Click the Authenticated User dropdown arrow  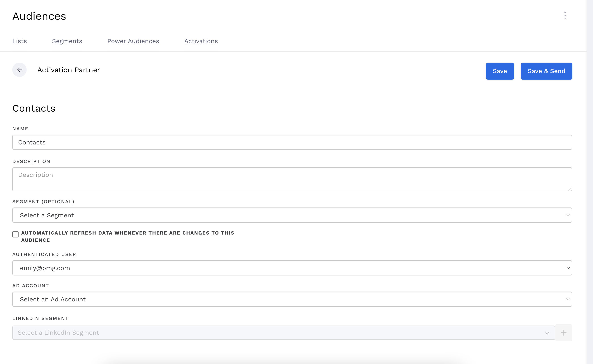[x=568, y=268]
